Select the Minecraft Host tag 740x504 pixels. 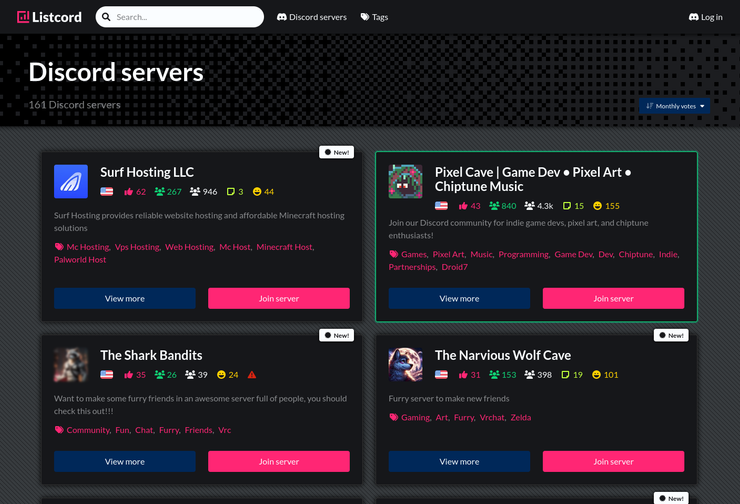[x=285, y=247]
